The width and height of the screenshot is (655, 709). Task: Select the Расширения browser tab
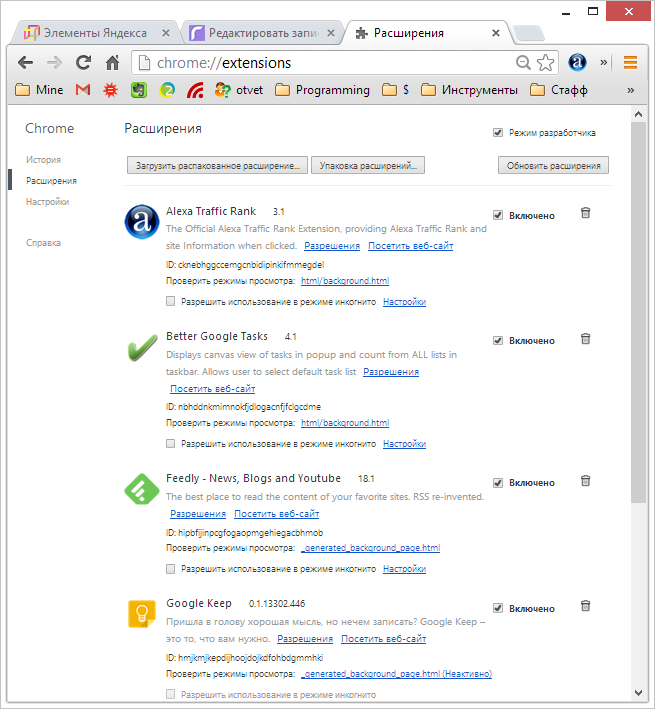(427, 33)
